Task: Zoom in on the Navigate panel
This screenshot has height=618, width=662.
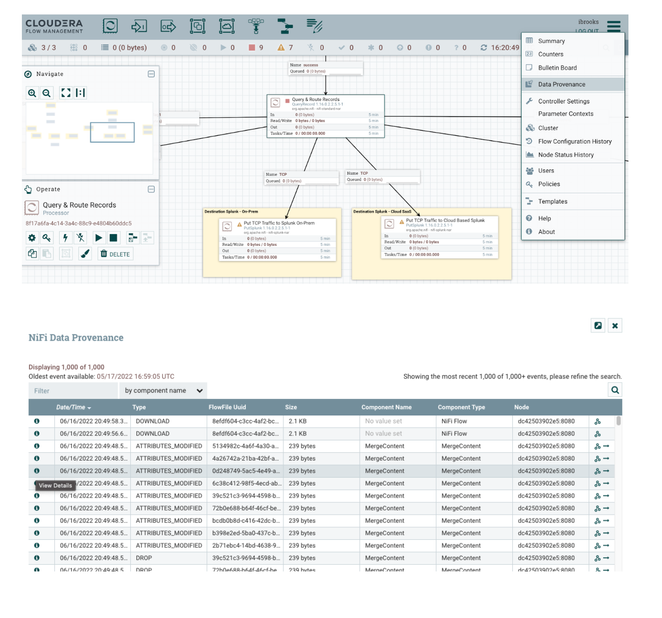Action: (x=32, y=93)
